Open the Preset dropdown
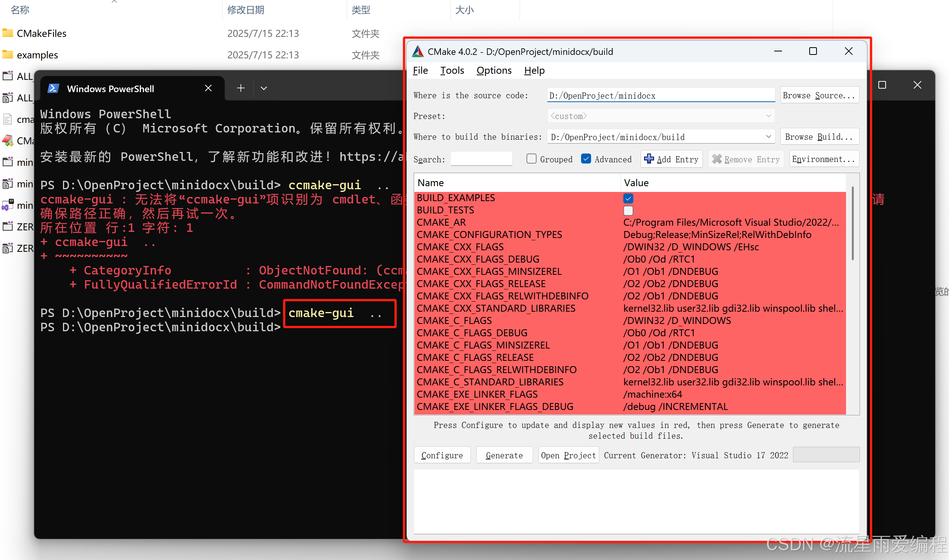The height and width of the screenshot is (560, 949). click(661, 116)
